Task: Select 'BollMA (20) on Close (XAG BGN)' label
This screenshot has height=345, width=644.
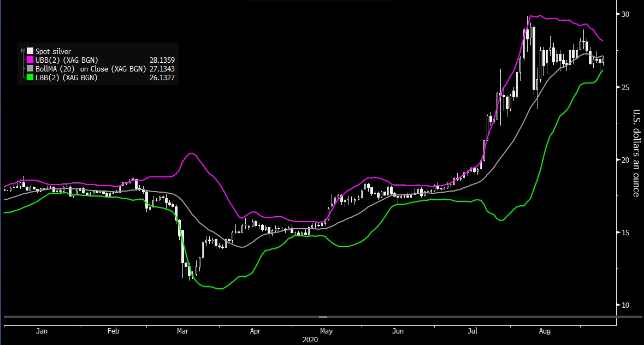Action: 91,69
